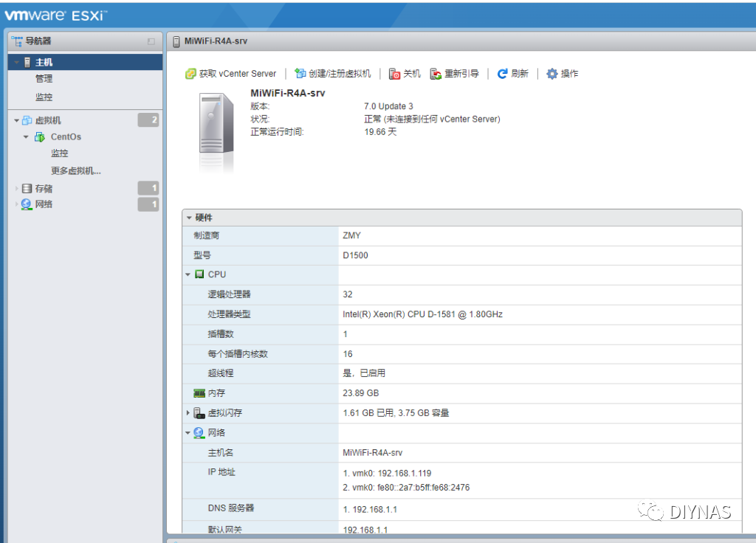The height and width of the screenshot is (543, 756).
Task: Click the 存储 storage icon
Action: coord(27,188)
